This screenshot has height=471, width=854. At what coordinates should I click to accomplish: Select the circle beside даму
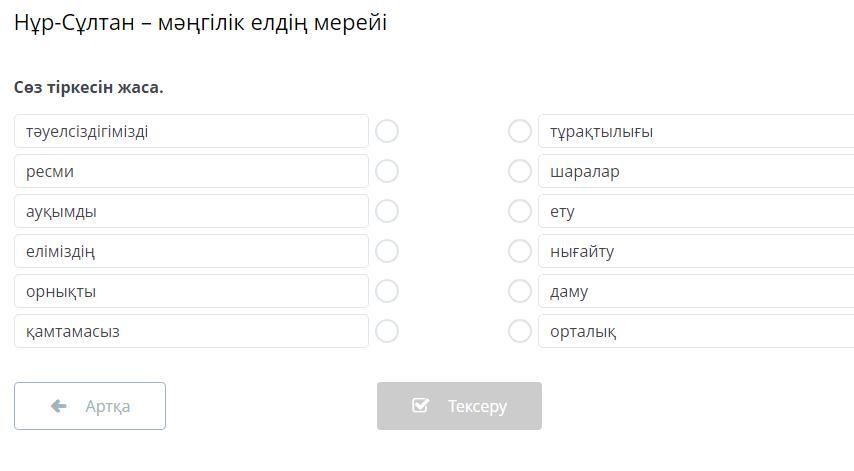pos(520,291)
